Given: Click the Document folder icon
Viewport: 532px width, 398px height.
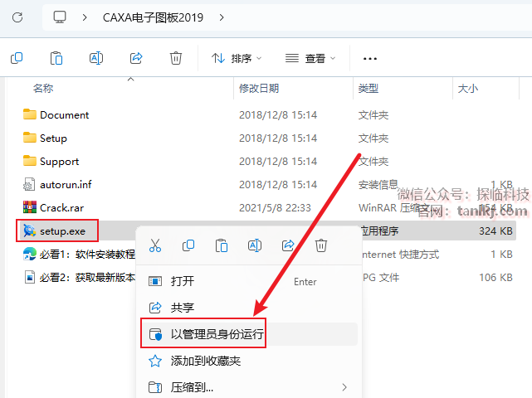Looking at the screenshot, I should pyautogui.click(x=30, y=114).
